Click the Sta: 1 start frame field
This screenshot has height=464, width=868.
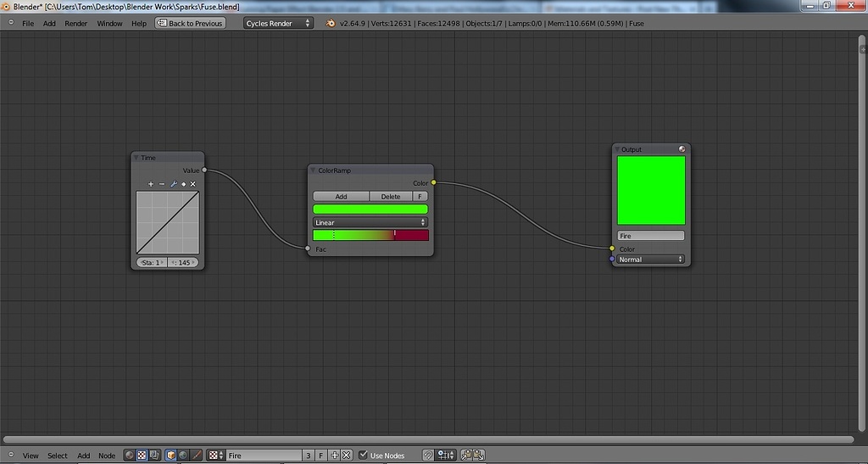(152, 262)
